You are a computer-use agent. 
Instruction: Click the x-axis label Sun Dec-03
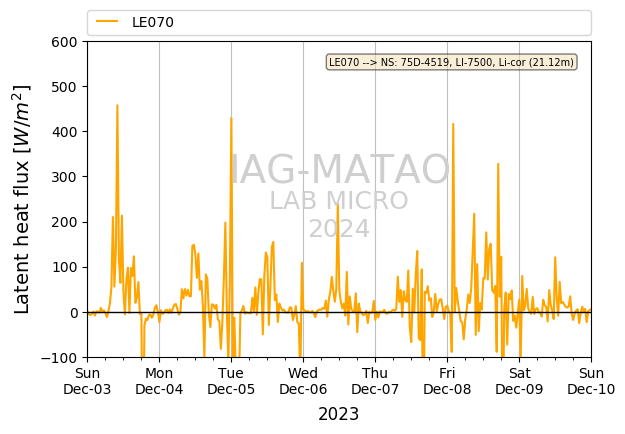[x=87, y=381]
